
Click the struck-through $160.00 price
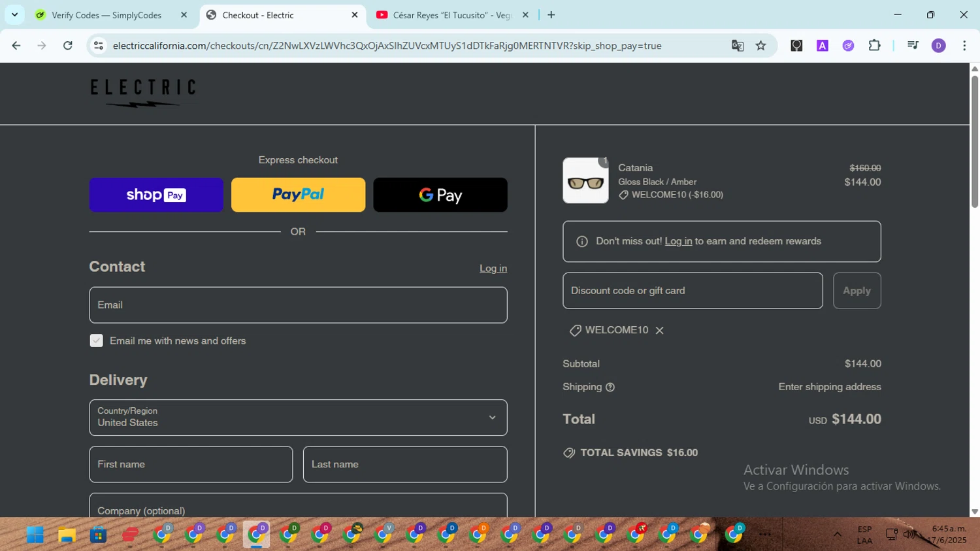[865, 168]
